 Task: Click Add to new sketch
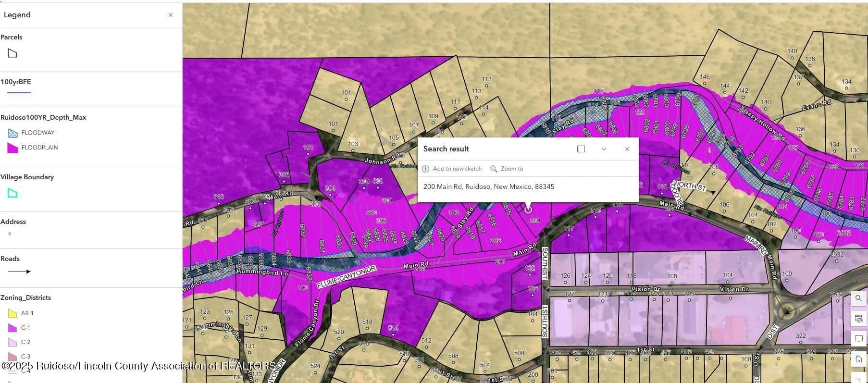452,169
